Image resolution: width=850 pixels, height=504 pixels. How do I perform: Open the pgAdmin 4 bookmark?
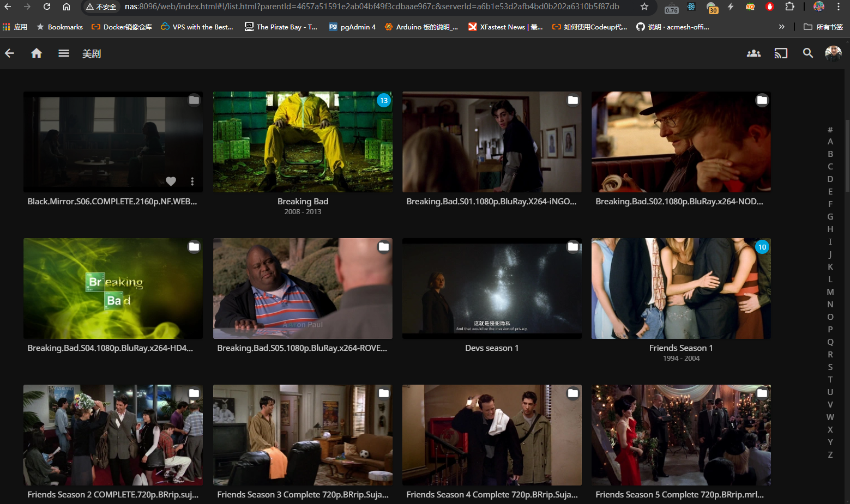352,27
